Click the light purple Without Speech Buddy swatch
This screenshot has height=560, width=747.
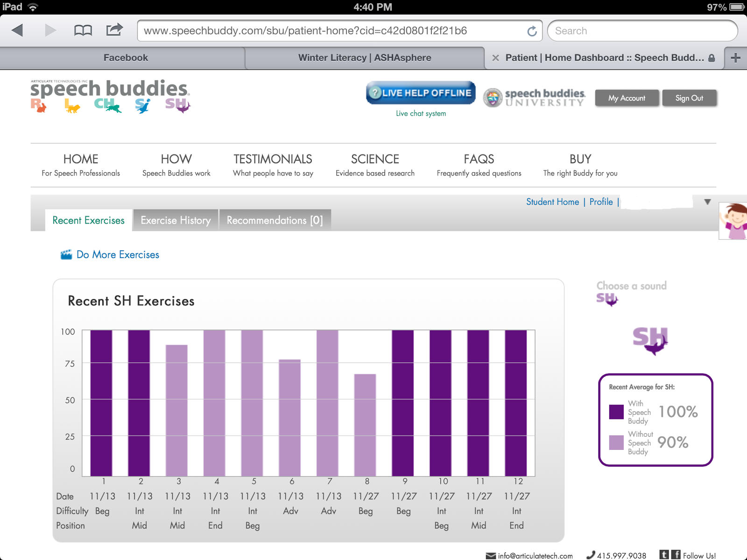tap(616, 442)
